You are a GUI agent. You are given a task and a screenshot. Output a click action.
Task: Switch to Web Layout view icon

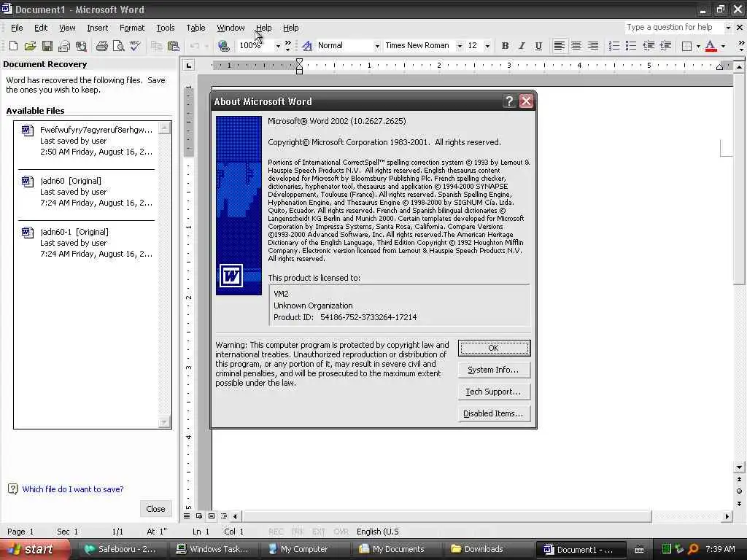click(199, 516)
